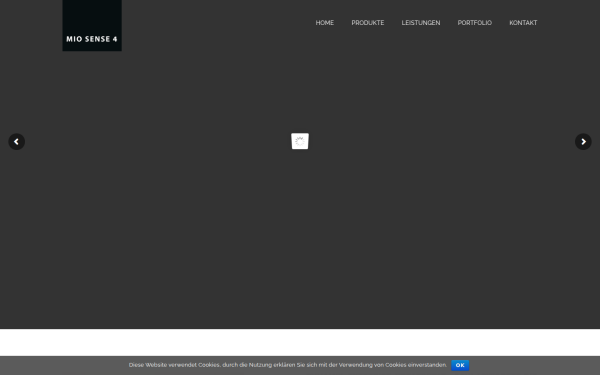The width and height of the screenshot is (600, 375).
Task: Open the PRODUKTE menu item
Action: (368, 23)
